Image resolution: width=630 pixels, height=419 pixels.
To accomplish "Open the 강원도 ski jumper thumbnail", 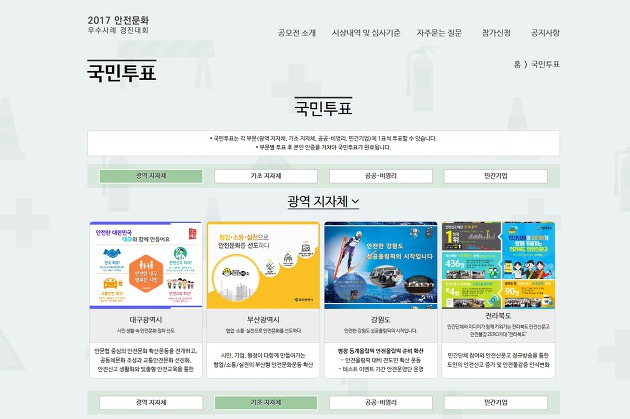I will [x=381, y=265].
